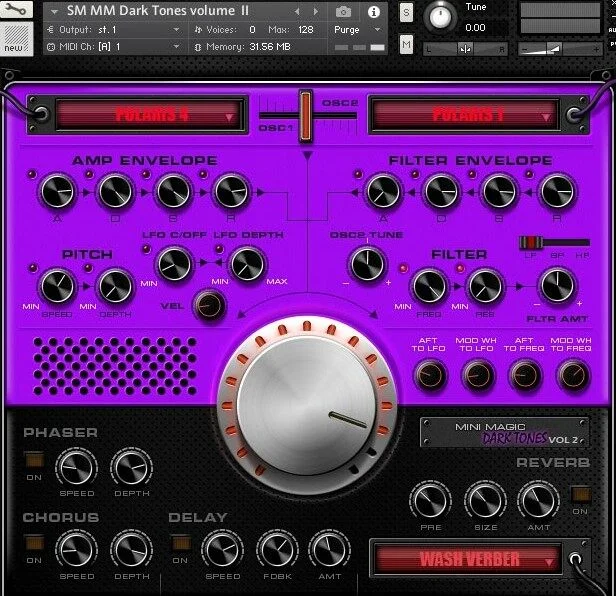Click the filter type LP/BP/HP switch
Screen dimensions: 616x596
click(x=554, y=242)
